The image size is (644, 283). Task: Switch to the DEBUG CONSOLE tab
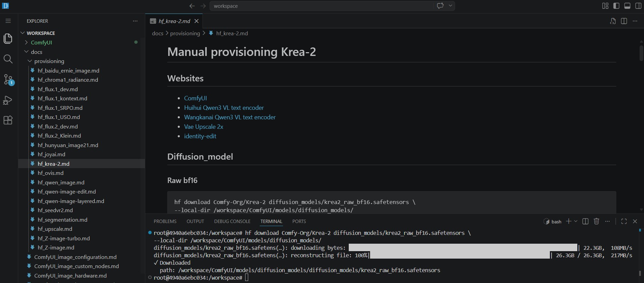pos(232,221)
